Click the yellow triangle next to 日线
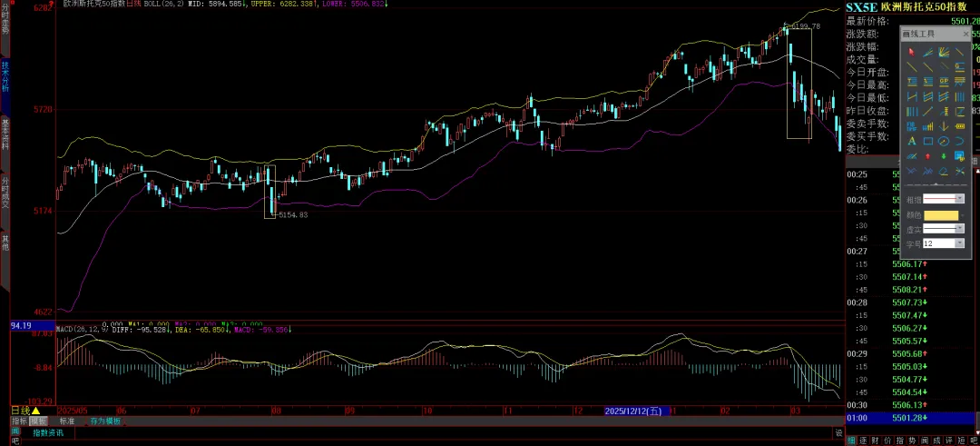The height and width of the screenshot is (446, 980). coord(35,411)
